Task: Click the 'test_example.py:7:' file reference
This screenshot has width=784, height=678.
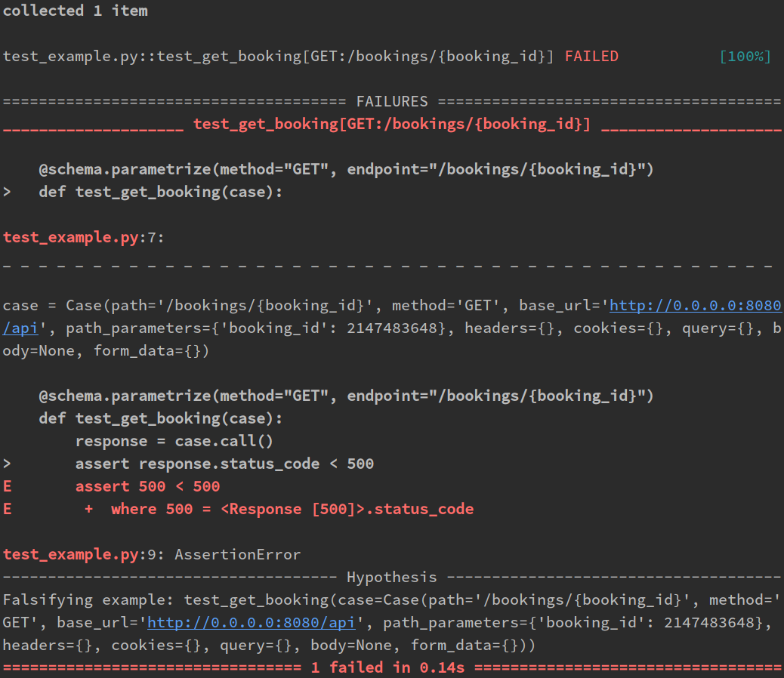Action: point(84,237)
